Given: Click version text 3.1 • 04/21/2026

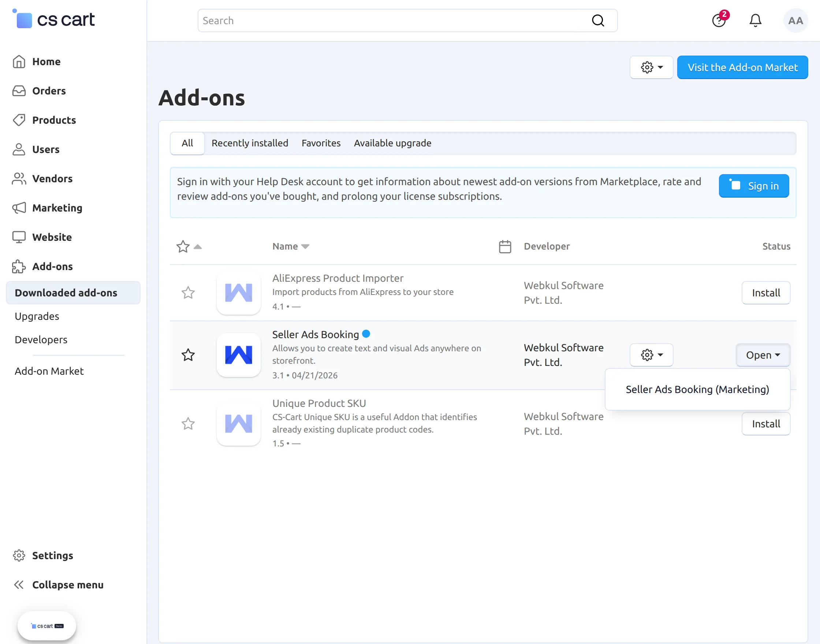Looking at the screenshot, I should point(305,375).
